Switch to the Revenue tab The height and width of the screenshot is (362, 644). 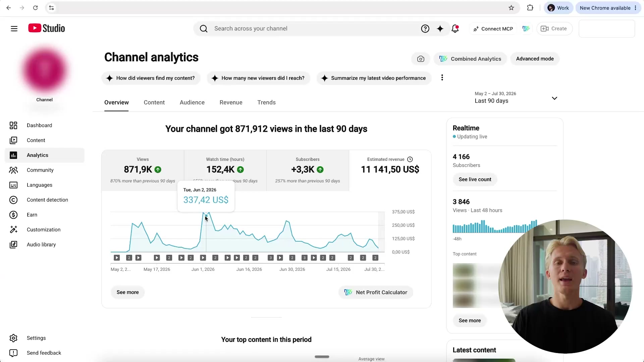[231, 103]
